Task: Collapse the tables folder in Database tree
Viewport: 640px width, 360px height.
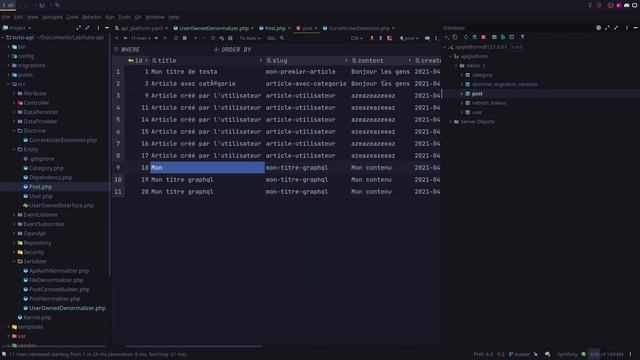Action: (x=456, y=66)
